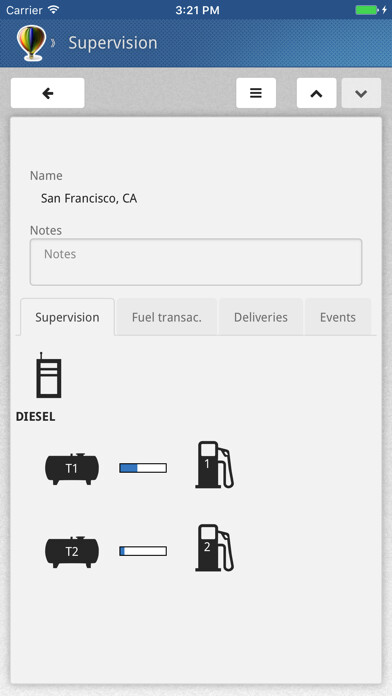Tap the back arrow button
This screenshot has width=392, height=696.
tap(48, 93)
